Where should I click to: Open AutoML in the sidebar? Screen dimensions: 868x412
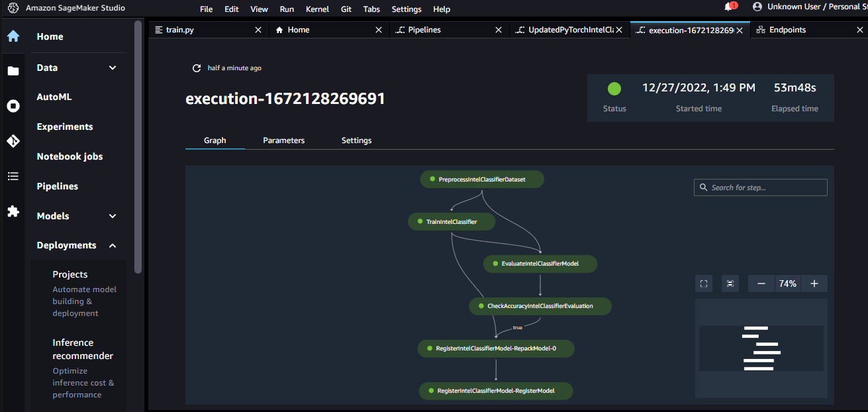(54, 97)
